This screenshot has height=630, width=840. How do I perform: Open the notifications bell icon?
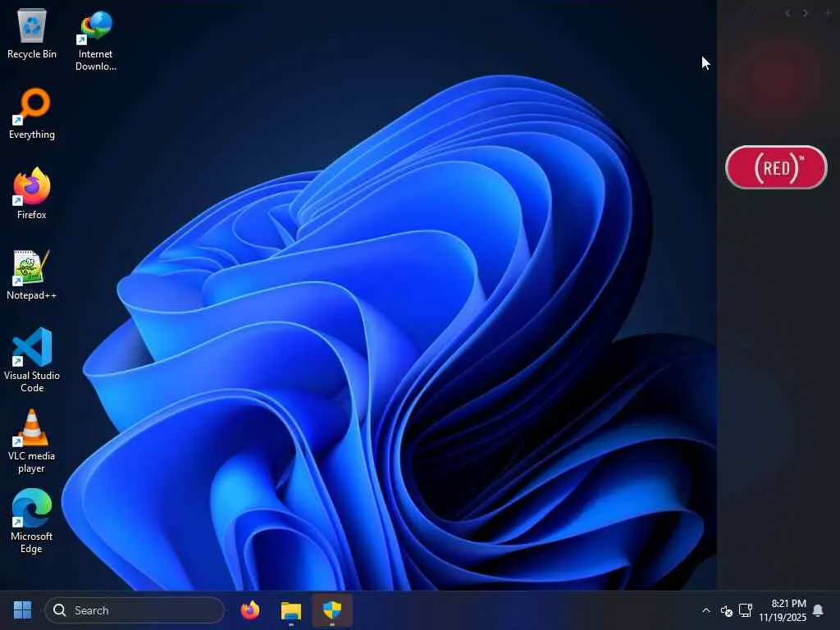tap(818, 610)
